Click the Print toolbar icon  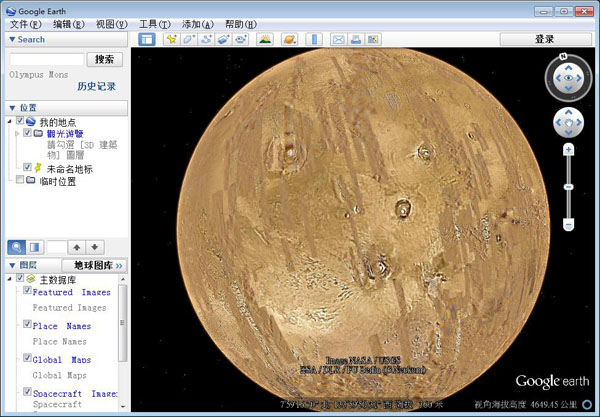pos(356,39)
